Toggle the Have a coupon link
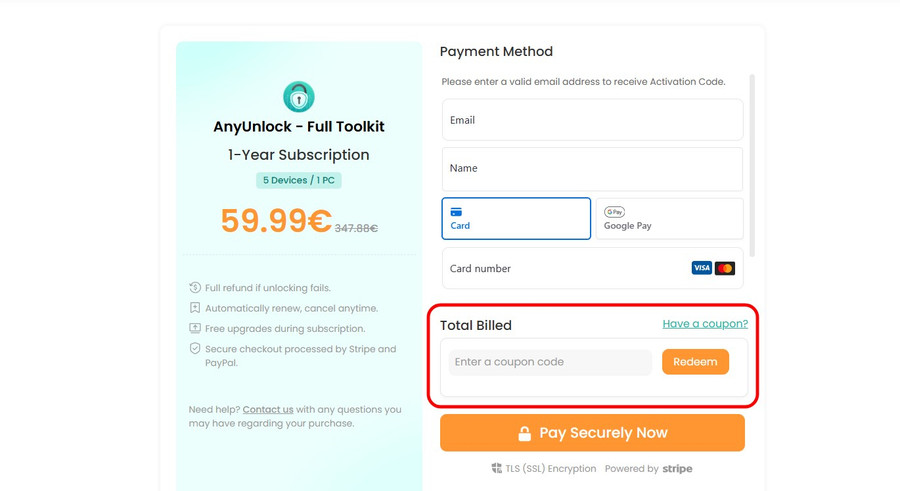 (x=705, y=324)
